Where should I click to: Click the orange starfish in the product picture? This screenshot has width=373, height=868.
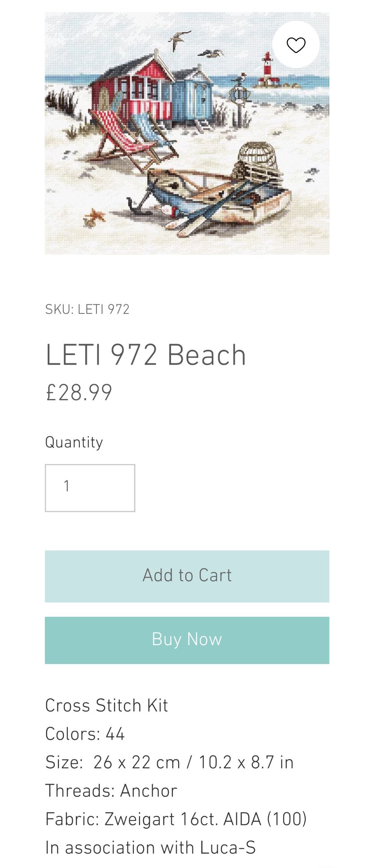(x=94, y=217)
